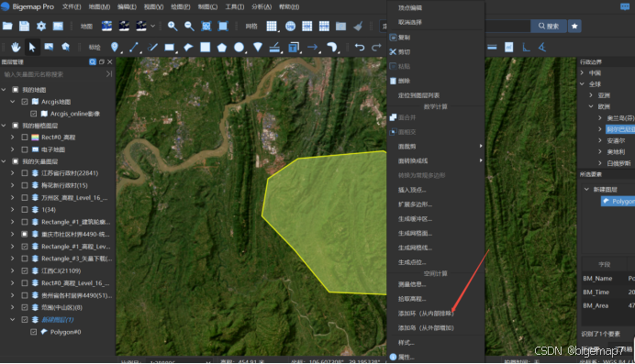Choose 剪切 in context menu
This screenshot has width=635, height=364.
(436, 51)
